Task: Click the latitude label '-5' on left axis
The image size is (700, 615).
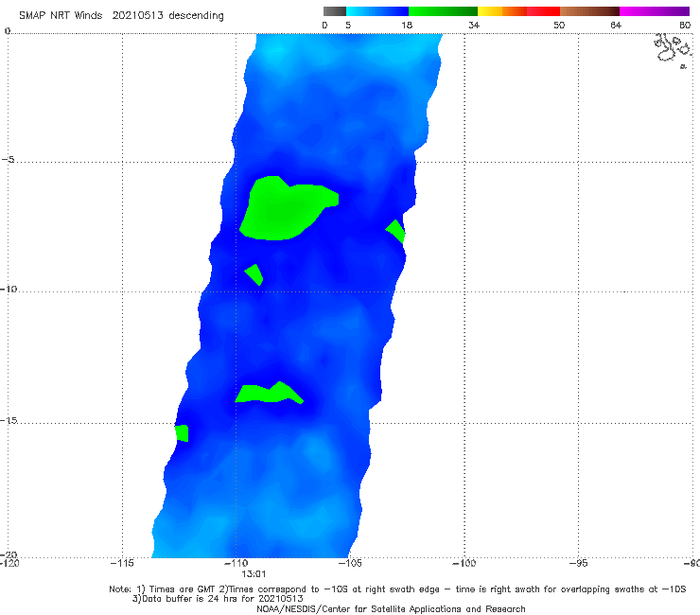Action: coord(9,160)
